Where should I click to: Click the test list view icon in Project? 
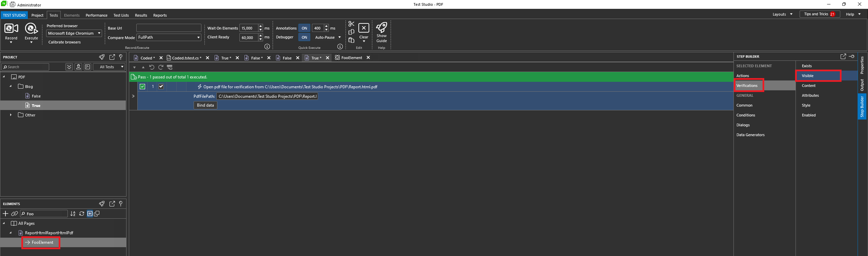click(x=87, y=67)
